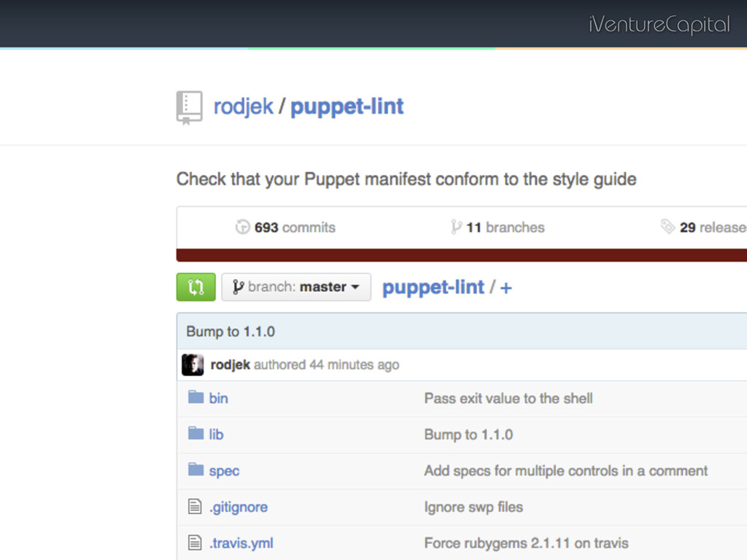Viewport: 747px width, 560px height.
Task: Click the iVentureCapital logo
Action: (659, 24)
